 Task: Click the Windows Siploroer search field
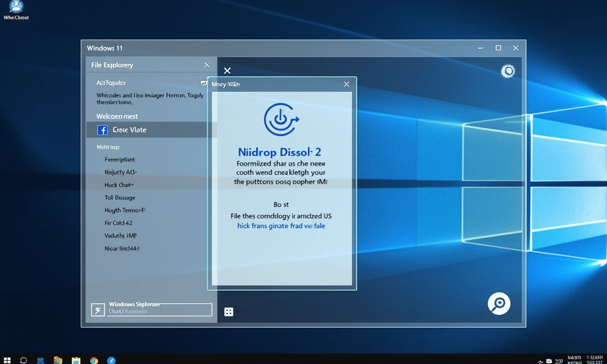(159, 309)
